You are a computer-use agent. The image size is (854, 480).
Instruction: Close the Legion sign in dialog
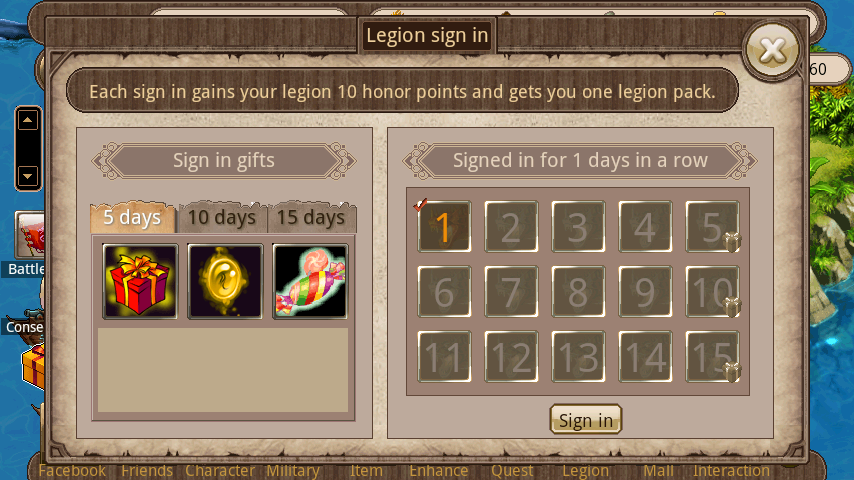pos(772,51)
